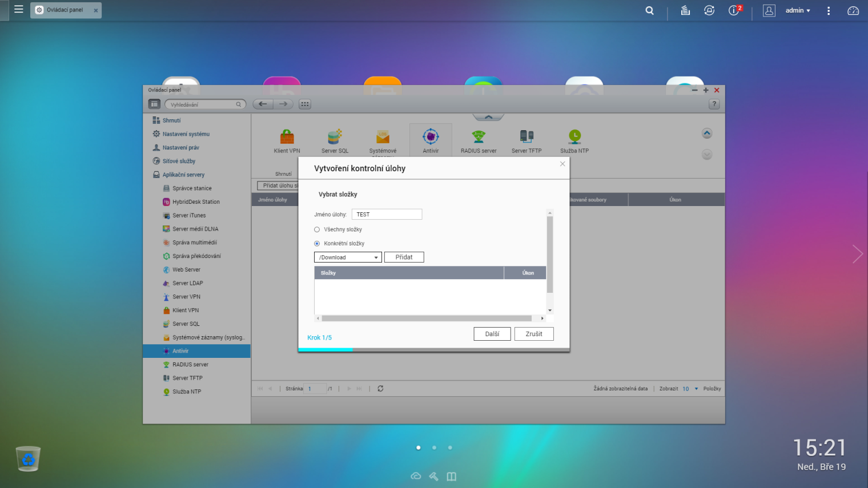Click the RADIUS server icon in toolbar
This screenshot has width=868, height=488.
478,137
